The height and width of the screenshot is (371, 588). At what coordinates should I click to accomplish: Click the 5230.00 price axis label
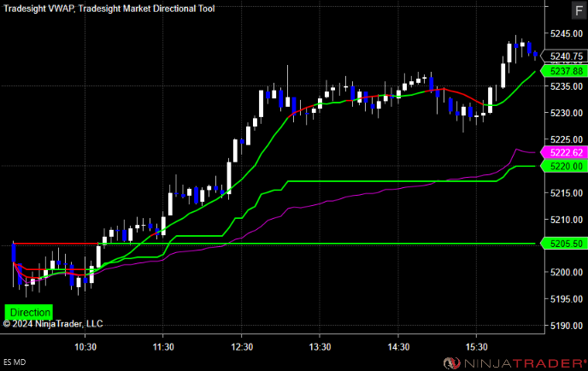pyautogui.click(x=567, y=113)
